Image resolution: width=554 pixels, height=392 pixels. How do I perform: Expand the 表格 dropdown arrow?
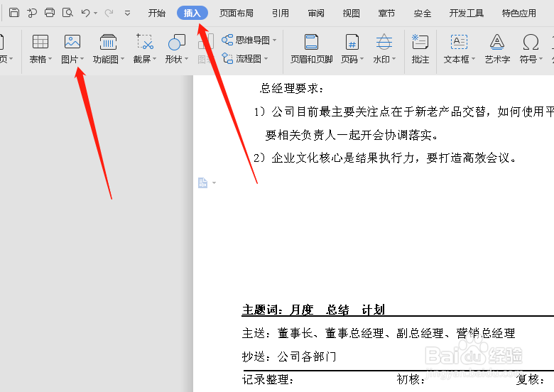click(x=50, y=59)
